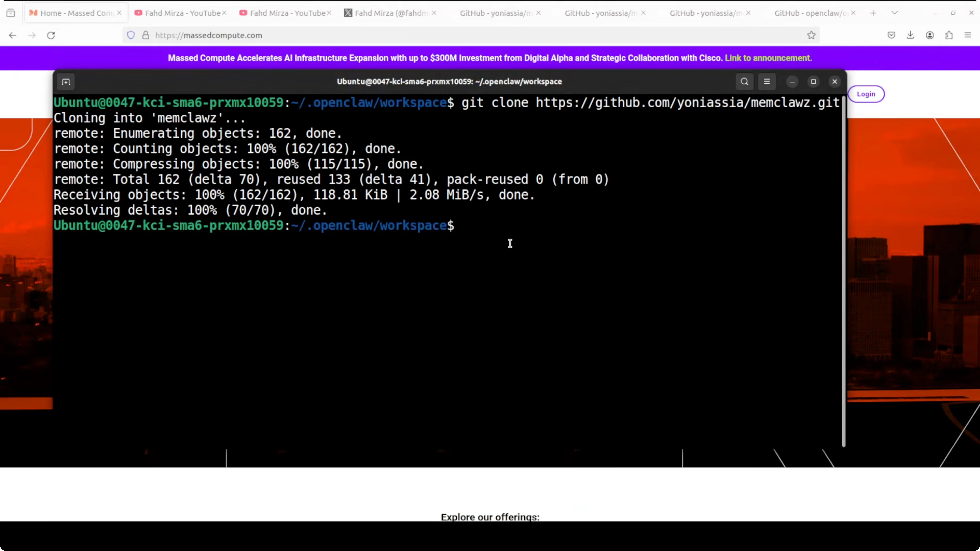The height and width of the screenshot is (551, 980).
Task: Open the extensions puzzle icon
Action: coord(949,35)
